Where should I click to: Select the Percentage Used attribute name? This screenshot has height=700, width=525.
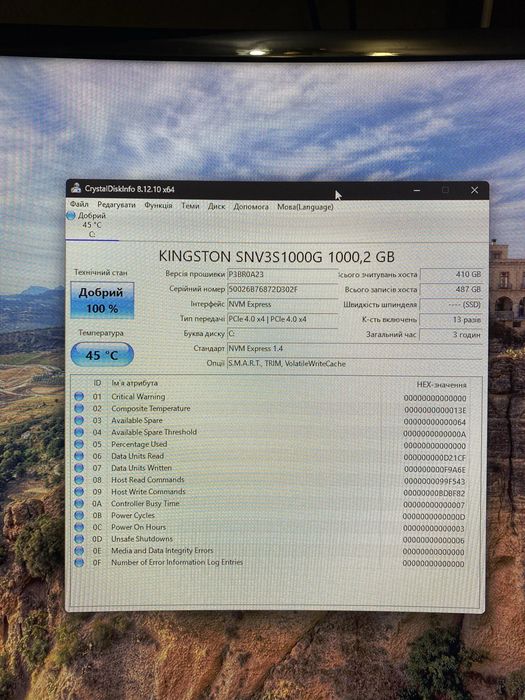(x=139, y=444)
